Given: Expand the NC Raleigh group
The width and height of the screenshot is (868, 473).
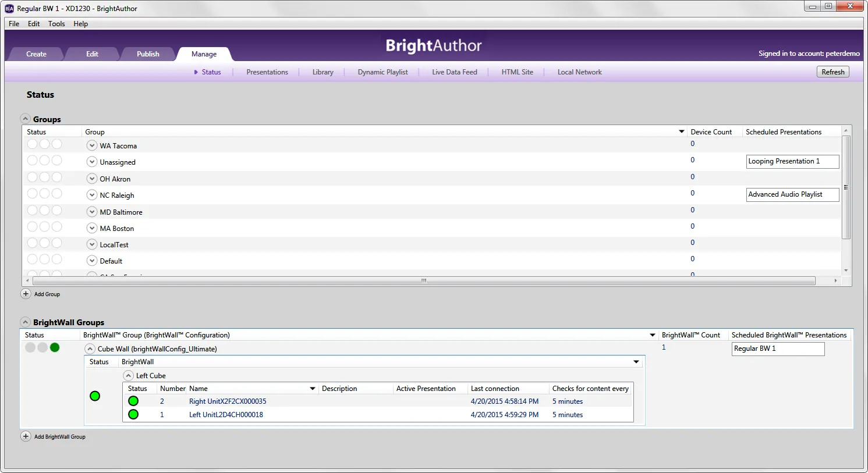Looking at the screenshot, I should pos(92,195).
